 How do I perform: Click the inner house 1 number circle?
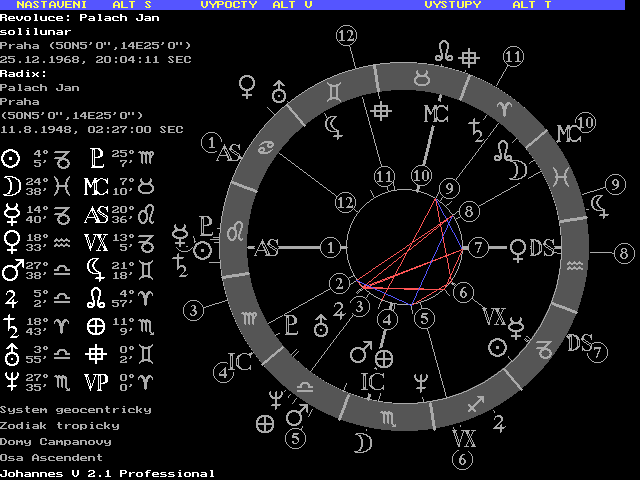pos(331,246)
